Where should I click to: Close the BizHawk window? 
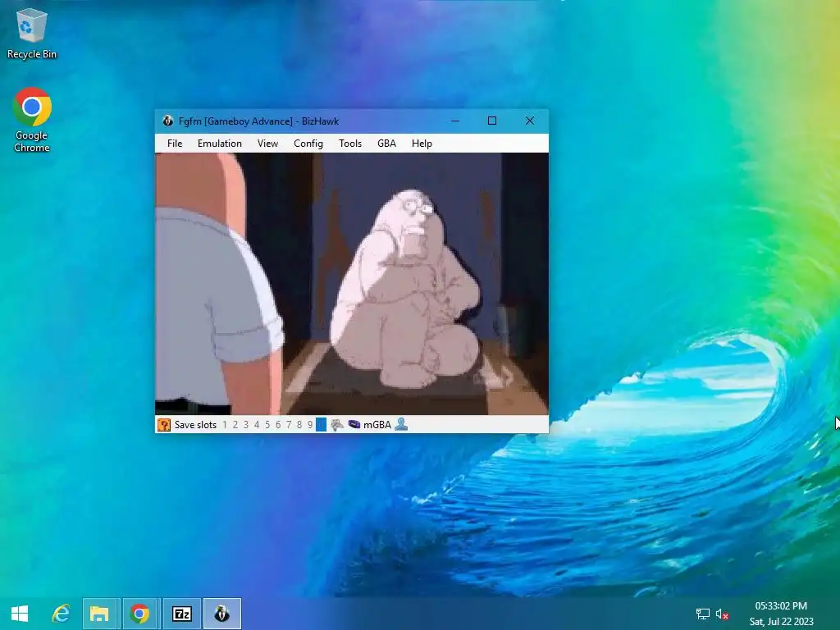(x=530, y=121)
